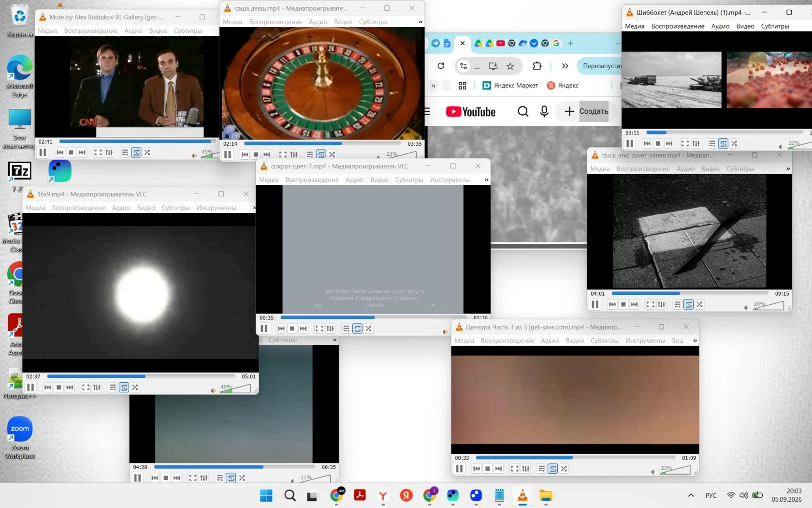The height and width of the screenshot is (508, 812).
Task: Stop playback in Цензура Часть 3 window
Action: [488, 469]
